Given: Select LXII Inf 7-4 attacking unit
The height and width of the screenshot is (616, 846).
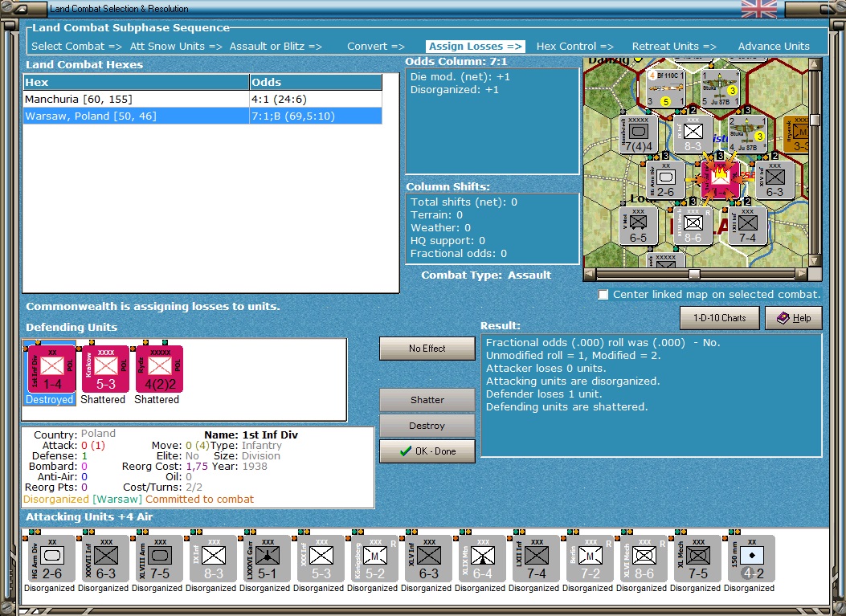Looking at the screenshot, I should (x=537, y=558).
